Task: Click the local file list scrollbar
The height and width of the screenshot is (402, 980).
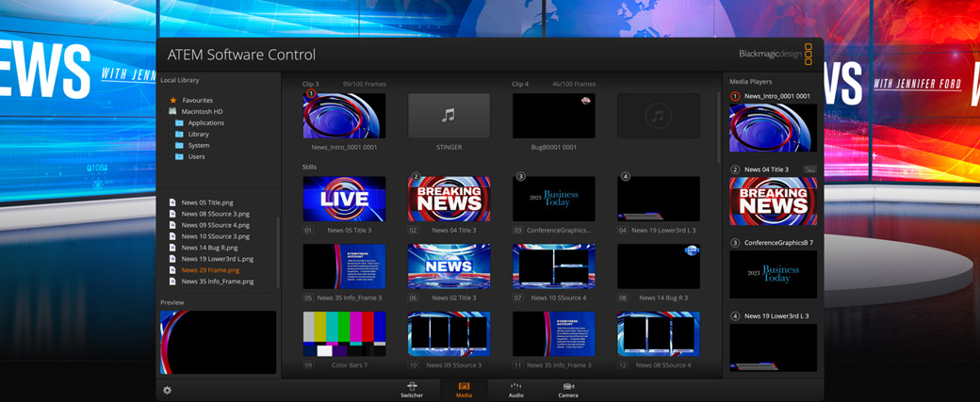Action: click(x=278, y=249)
